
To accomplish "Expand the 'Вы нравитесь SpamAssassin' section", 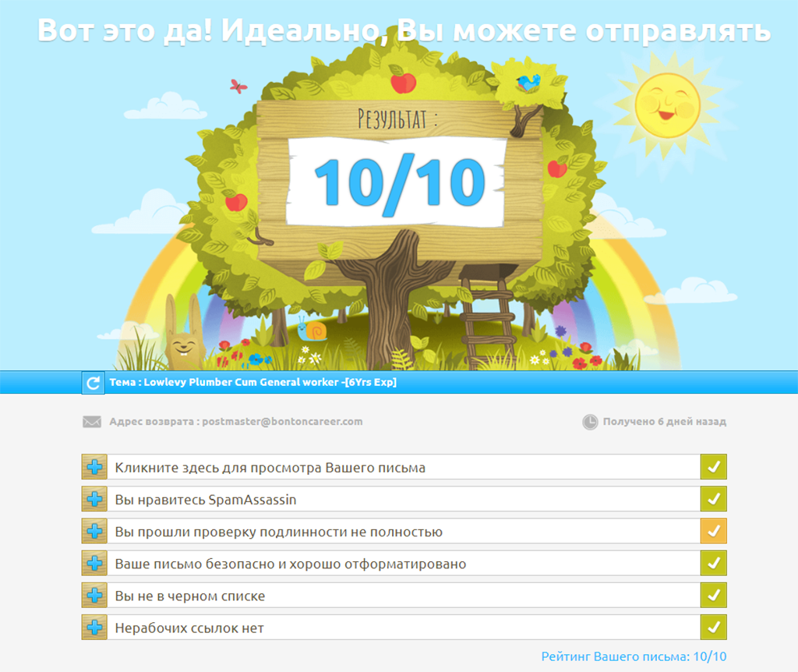I will coord(94,498).
